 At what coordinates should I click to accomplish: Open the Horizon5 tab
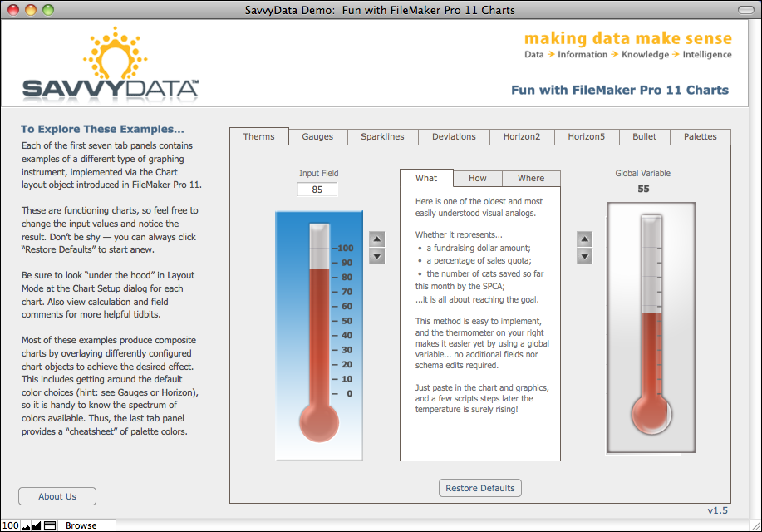587,136
